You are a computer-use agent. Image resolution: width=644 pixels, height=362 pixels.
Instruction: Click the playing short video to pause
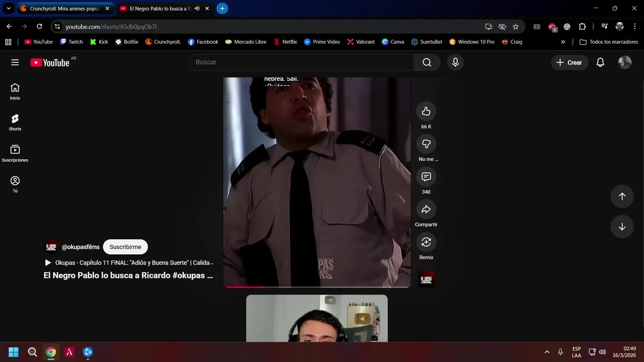coord(317,182)
